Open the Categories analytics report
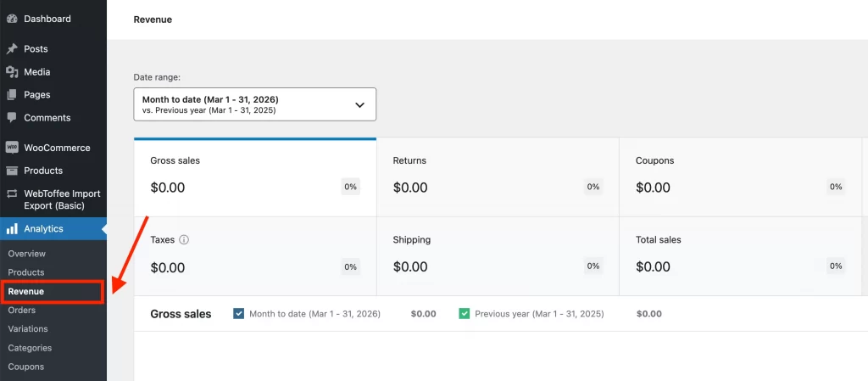Screen dimensions: 868x381 pyautogui.click(x=30, y=348)
